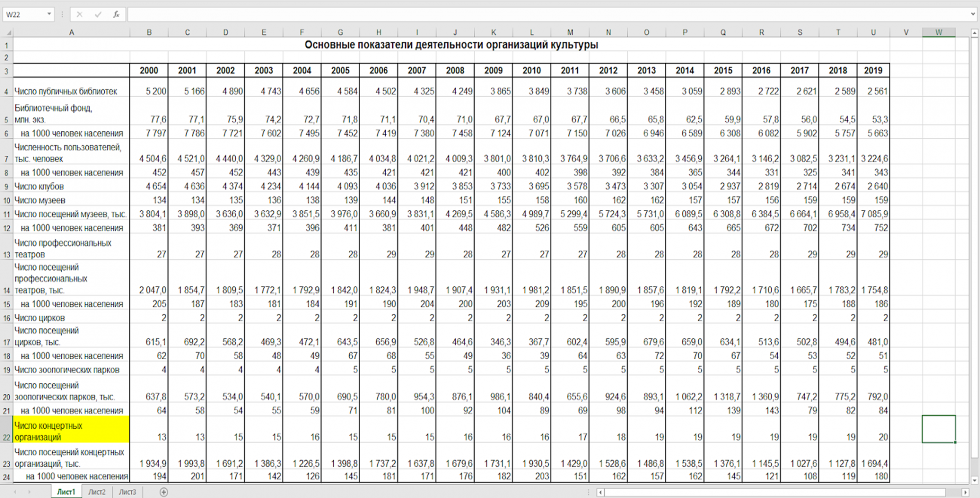980x498 pixels.
Task: Open the Name Box dropdown arrow
Action: coord(49,14)
